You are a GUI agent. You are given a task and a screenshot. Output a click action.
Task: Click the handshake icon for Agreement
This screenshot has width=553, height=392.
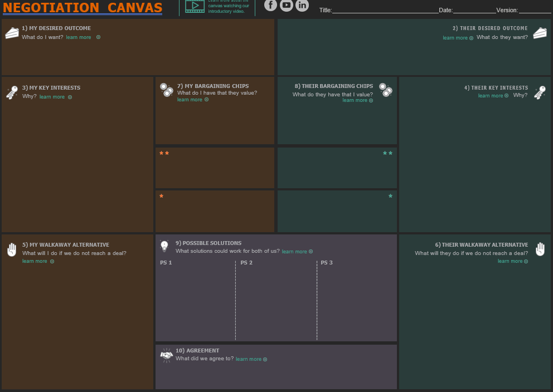coord(167,355)
